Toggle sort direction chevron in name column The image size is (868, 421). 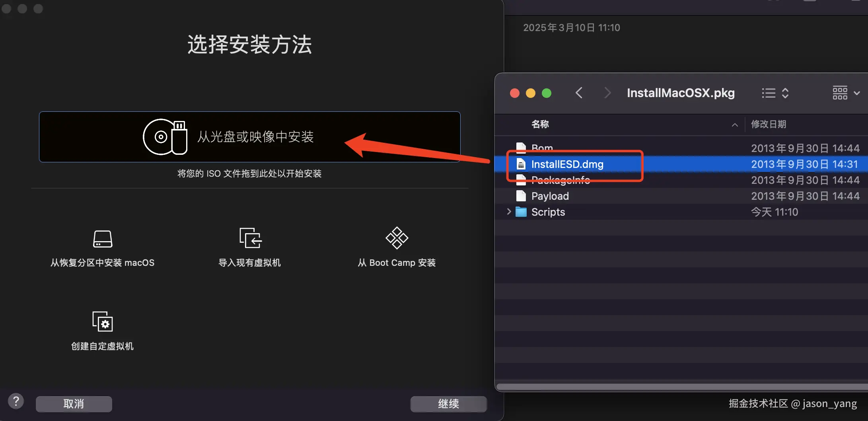[735, 125]
